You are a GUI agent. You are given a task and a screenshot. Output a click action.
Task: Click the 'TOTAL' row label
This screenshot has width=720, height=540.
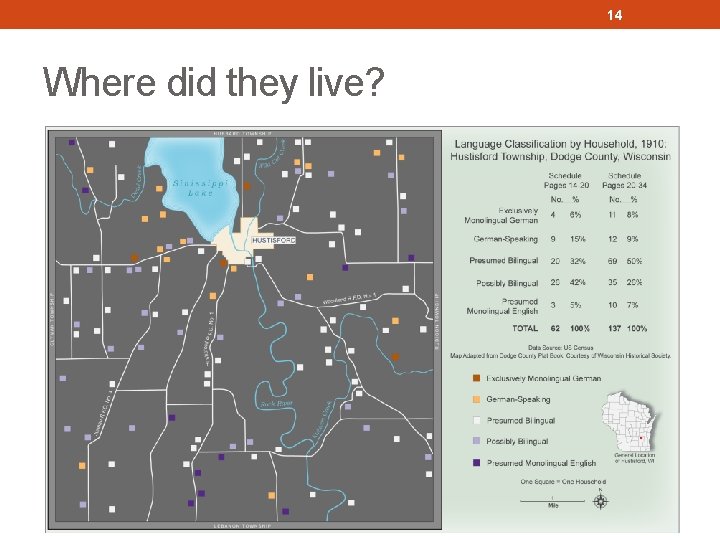pos(525,328)
